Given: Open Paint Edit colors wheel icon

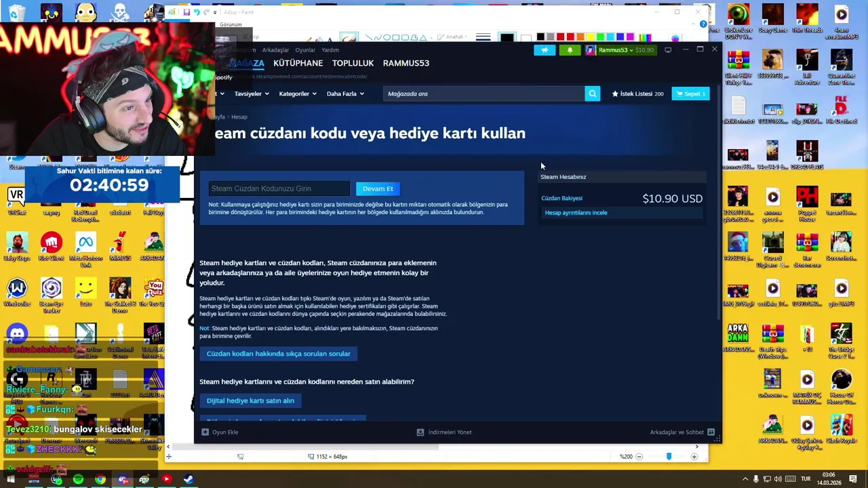Looking at the screenshot, I should (675, 38).
